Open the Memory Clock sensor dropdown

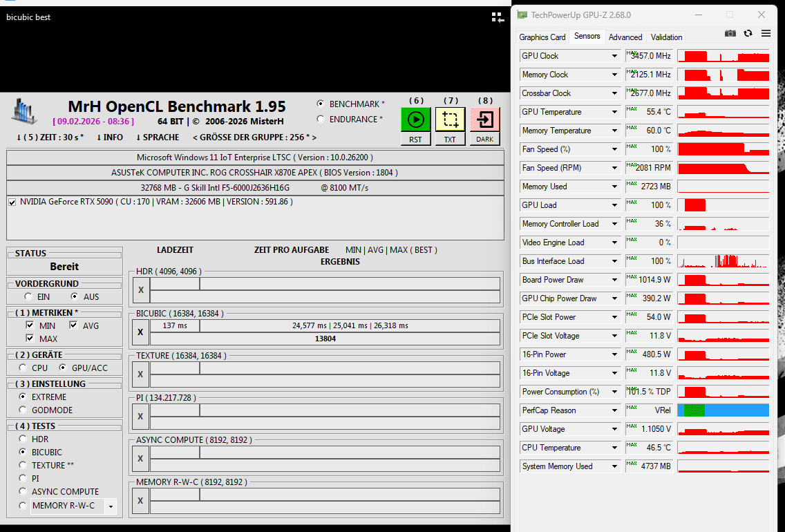(x=614, y=75)
